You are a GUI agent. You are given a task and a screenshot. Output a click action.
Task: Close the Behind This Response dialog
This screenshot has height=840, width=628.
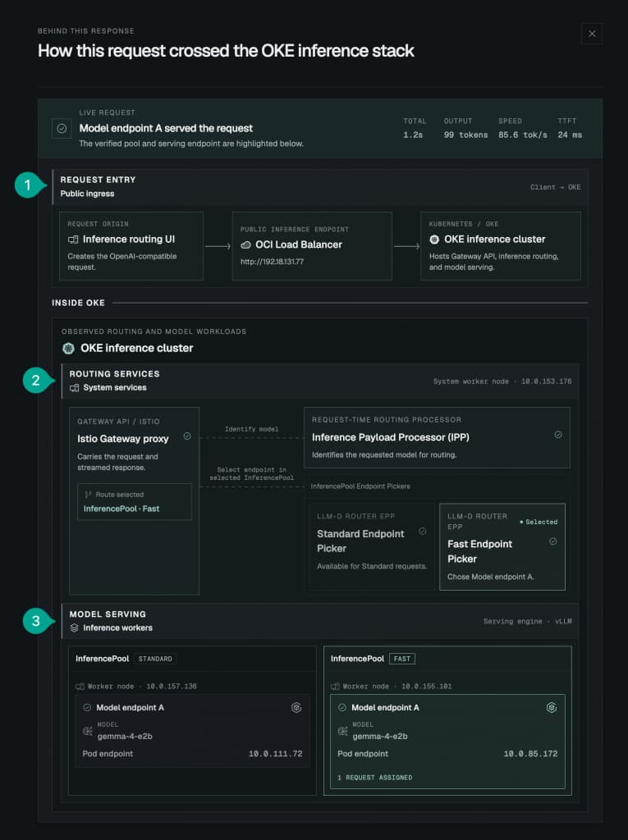(x=592, y=34)
